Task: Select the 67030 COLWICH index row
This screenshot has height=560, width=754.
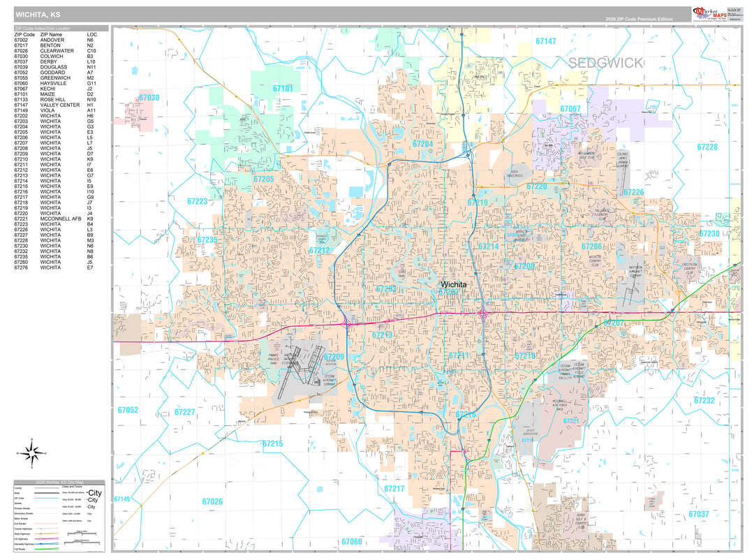Action: tap(55, 57)
